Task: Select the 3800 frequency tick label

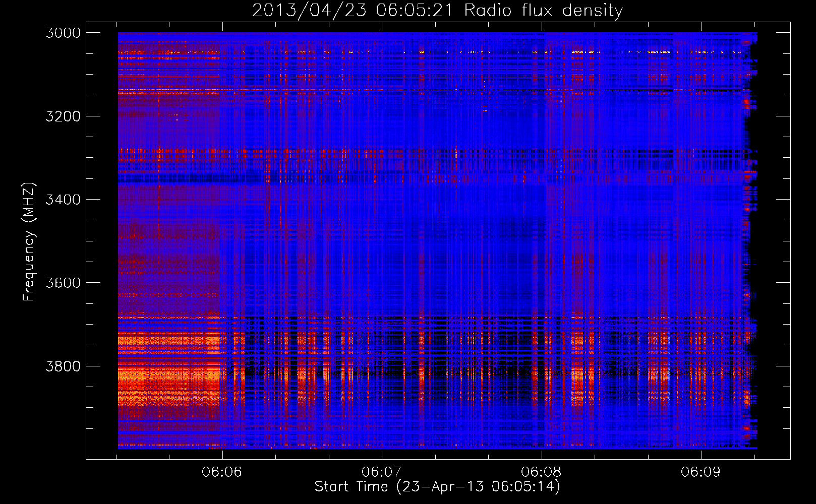Action: click(x=63, y=366)
